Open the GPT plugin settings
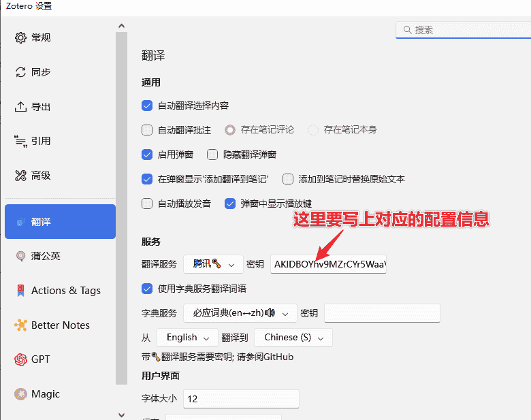The height and width of the screenshot is (420, 531). tap(61, 359)
